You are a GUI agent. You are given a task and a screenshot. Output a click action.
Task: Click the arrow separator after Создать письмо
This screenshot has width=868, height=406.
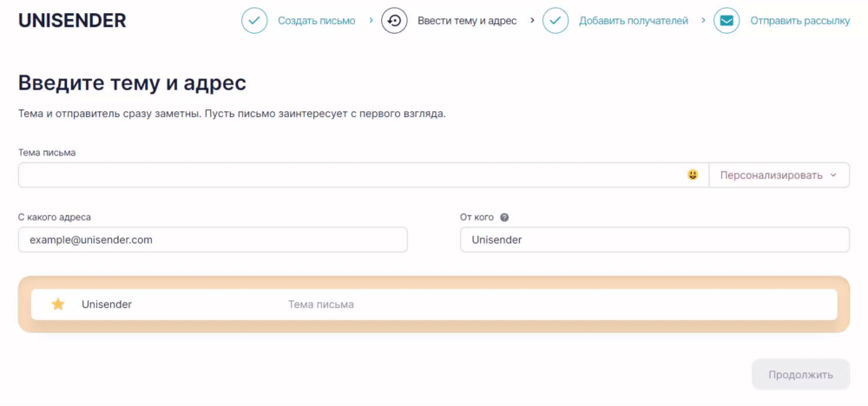tap(372, 21)
